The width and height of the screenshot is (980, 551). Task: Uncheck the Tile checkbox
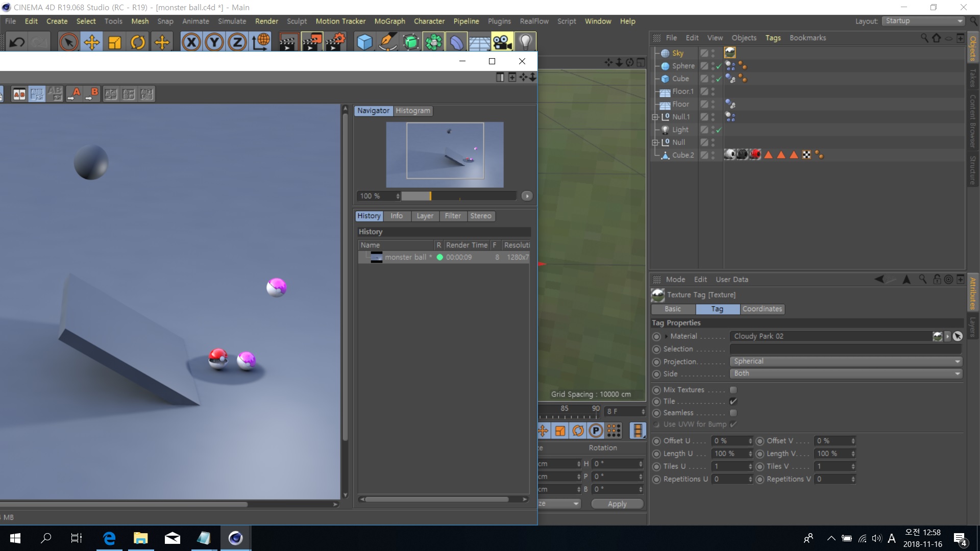[x=733, y=402]
